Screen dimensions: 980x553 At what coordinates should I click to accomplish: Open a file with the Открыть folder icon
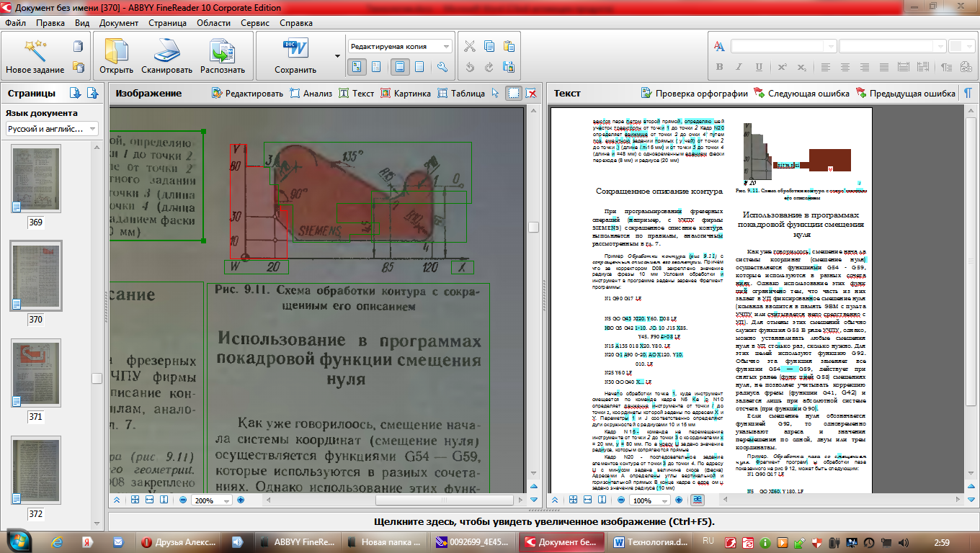coord(117,57)
